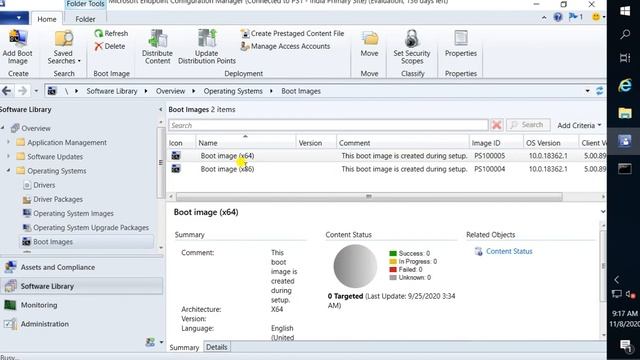
Task: Click Manage Access Accounts
Action: 285,47
